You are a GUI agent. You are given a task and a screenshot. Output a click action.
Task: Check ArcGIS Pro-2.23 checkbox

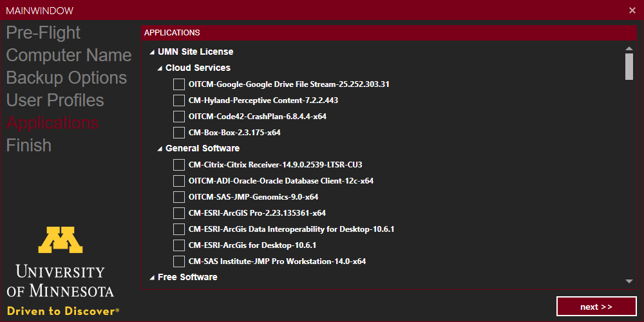pos(178,213)
